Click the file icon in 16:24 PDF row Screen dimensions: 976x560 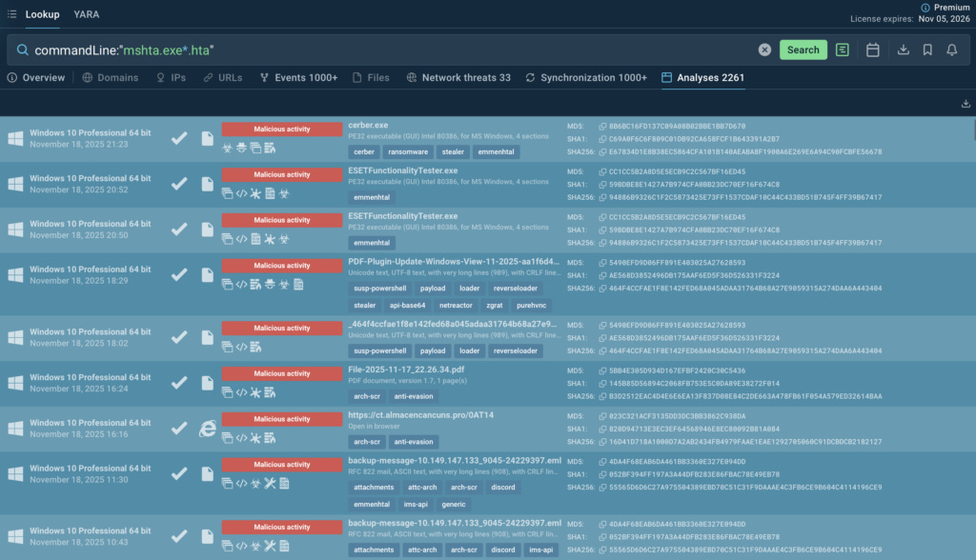pyautogui.click(x=207, y=383)
